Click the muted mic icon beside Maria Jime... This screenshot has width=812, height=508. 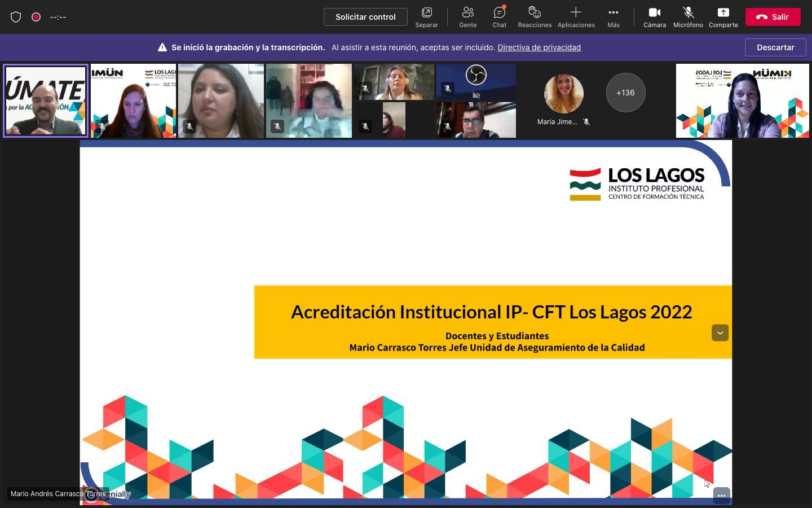pyautogui.click(x=586, y=122)
